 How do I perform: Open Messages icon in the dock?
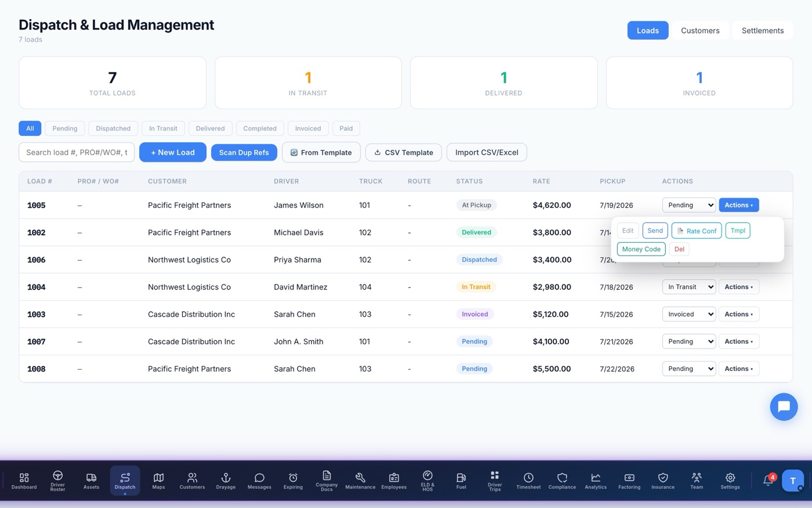pyautogui.click(x=259, y=481)
